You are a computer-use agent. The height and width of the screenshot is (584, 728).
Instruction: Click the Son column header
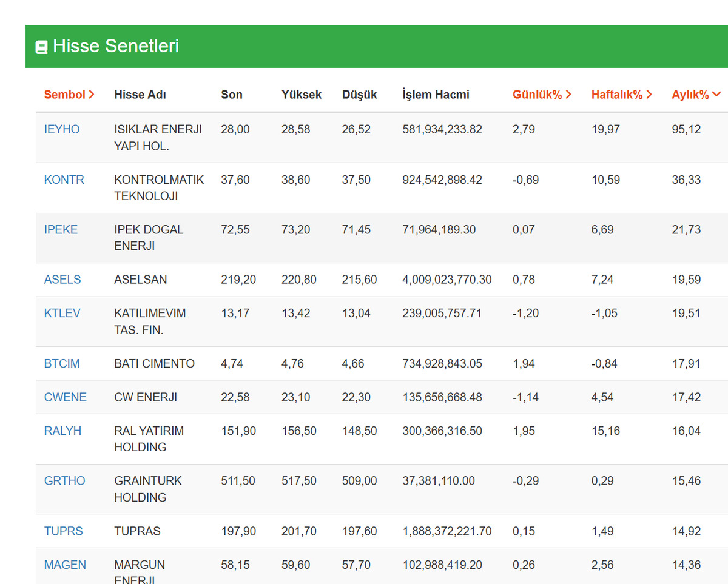tap(232, 95)
